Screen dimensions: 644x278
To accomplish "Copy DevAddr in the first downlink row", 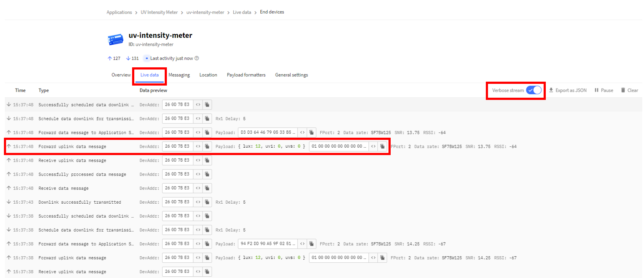I will [207, 105].
